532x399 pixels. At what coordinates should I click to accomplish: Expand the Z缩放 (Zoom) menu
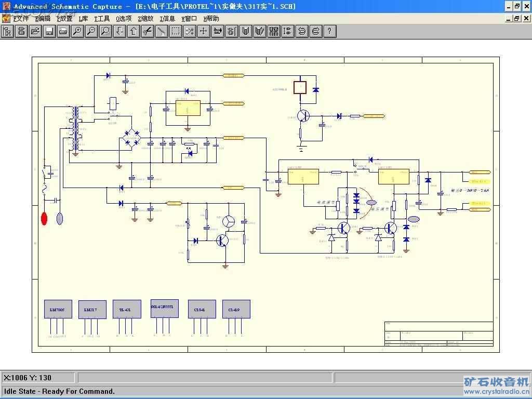(x=145, y=19)
